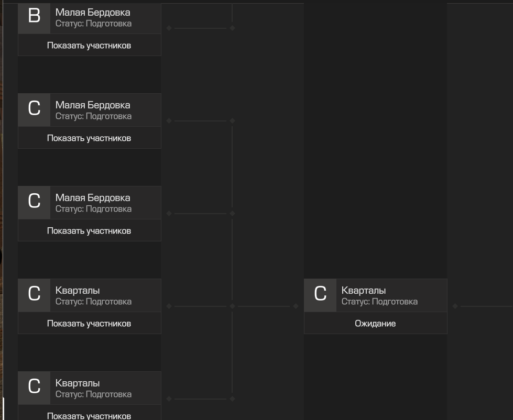Expand participants of the lower C-group Малая Бердовка match
The image size is (513, 420).
pyautogui.click(x=89, y=231)
